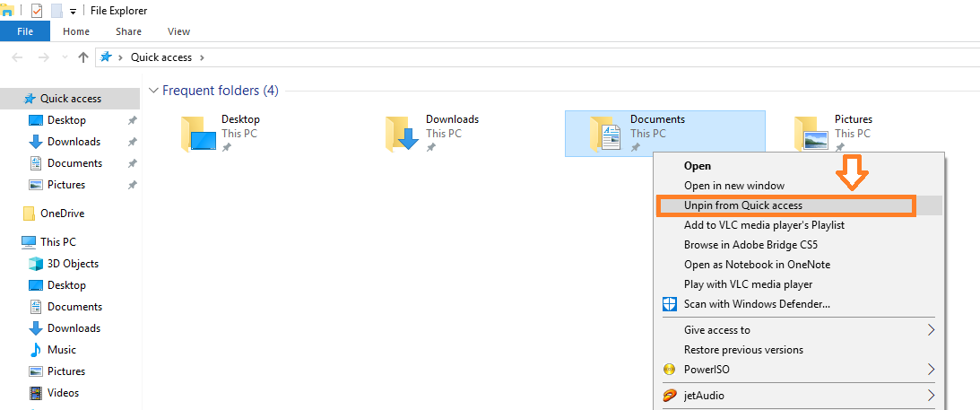This screenshot has width=980, height=410.
Task: Open the jetAudio submenu
Action: pos(800,396)
